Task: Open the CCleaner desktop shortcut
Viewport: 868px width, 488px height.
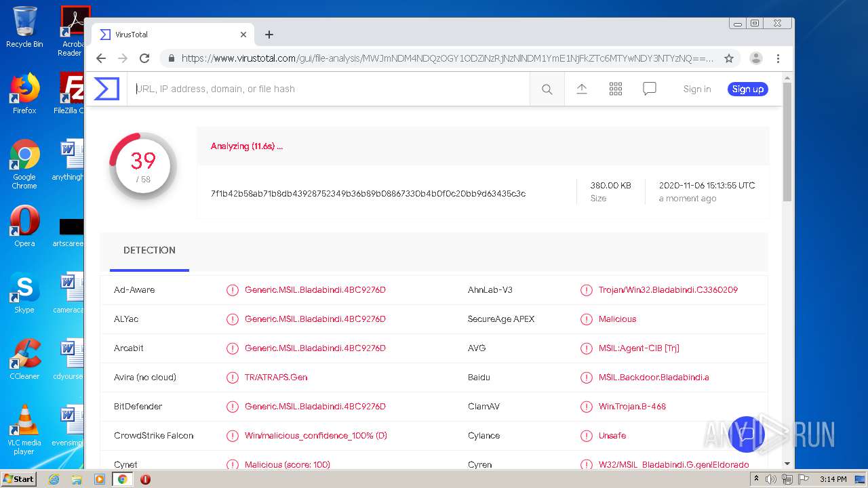Action: coord(24,359)
